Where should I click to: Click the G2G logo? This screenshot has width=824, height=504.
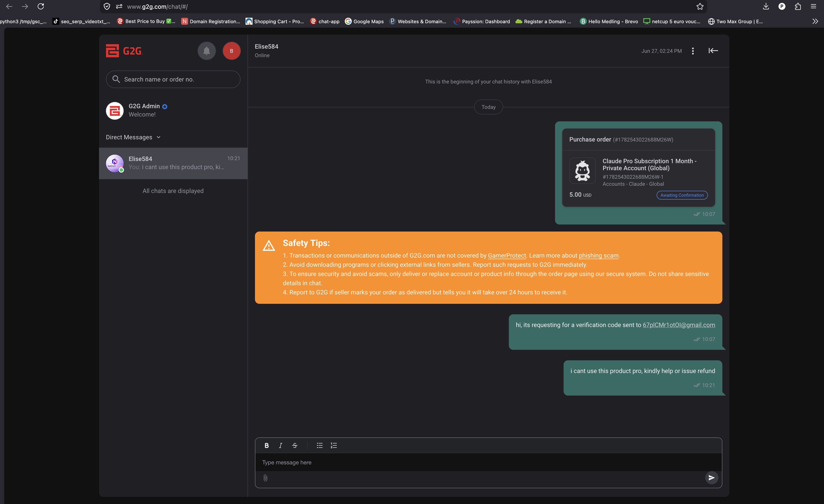click(124, 51)
